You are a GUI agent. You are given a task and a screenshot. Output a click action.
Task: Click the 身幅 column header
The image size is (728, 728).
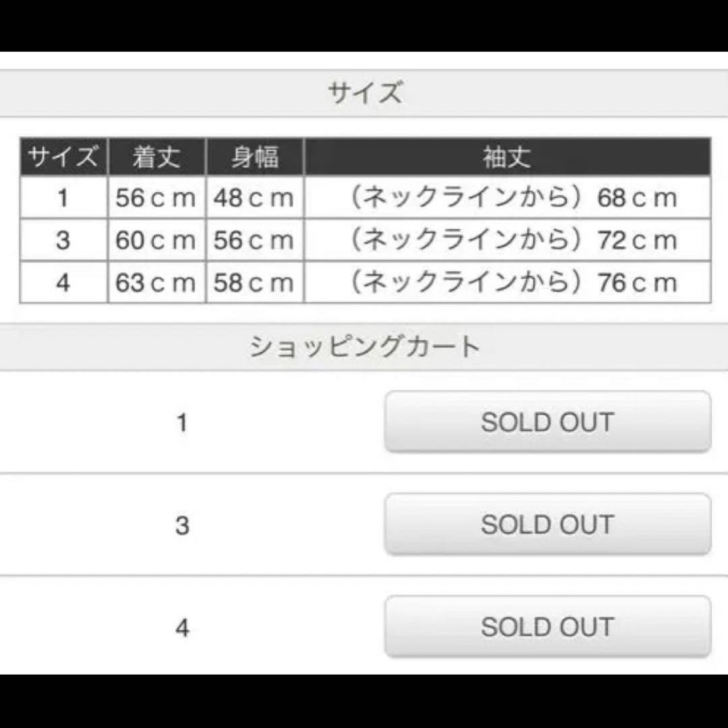pos(253,156)
